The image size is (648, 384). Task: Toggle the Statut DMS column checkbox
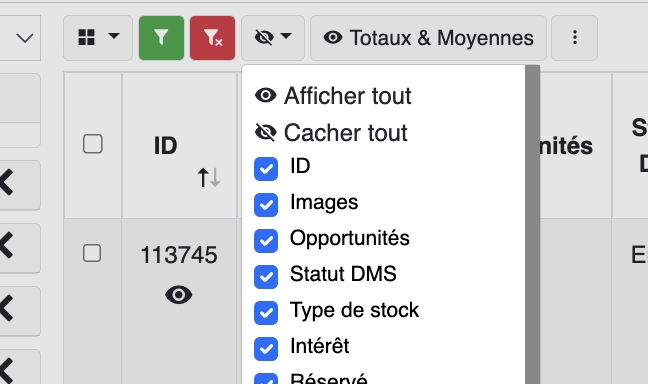coord(266,277)
